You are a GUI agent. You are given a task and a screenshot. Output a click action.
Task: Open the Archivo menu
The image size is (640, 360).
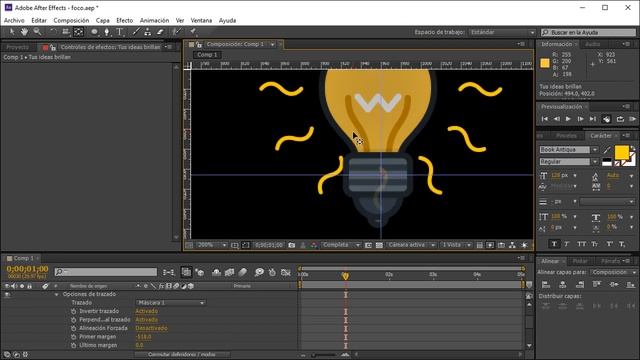click(14, 20)
